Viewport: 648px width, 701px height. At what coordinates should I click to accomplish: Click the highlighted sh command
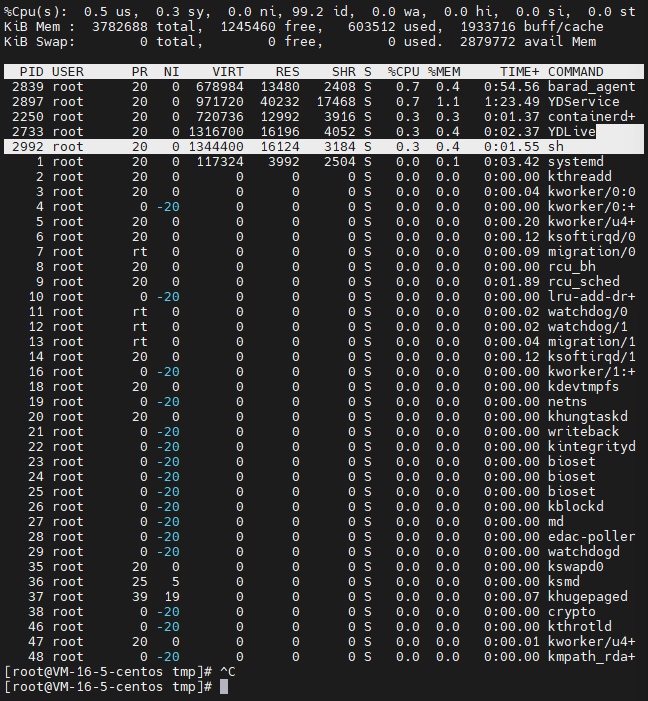tap(556, 147)
